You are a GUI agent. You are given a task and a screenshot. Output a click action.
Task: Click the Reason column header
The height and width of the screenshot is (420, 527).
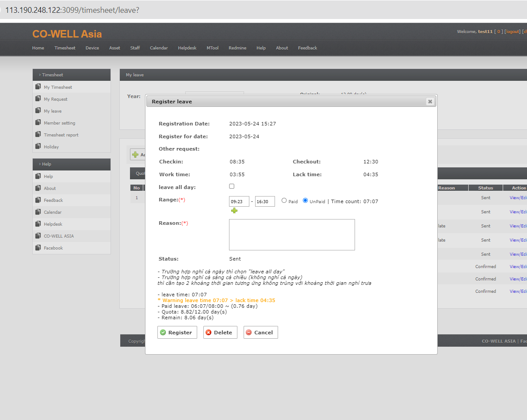453,188
